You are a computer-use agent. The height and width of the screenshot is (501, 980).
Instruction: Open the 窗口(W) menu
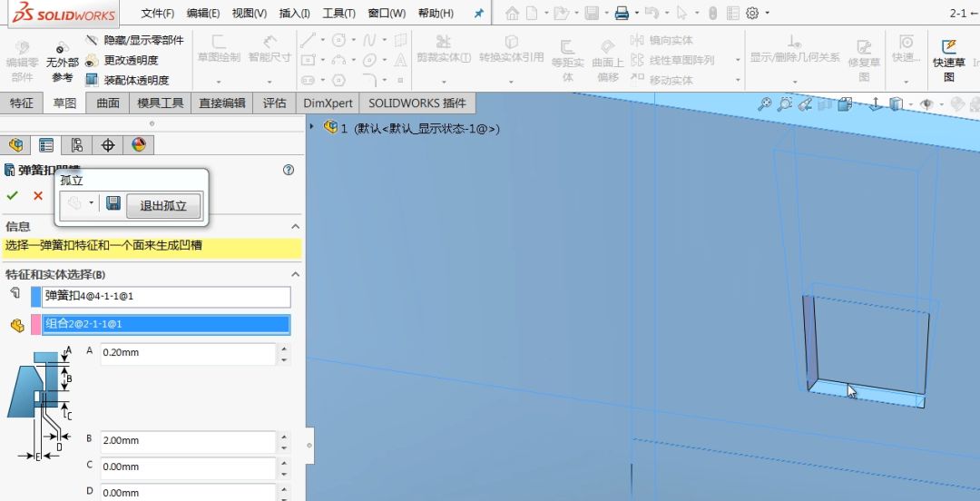point(387,13)
